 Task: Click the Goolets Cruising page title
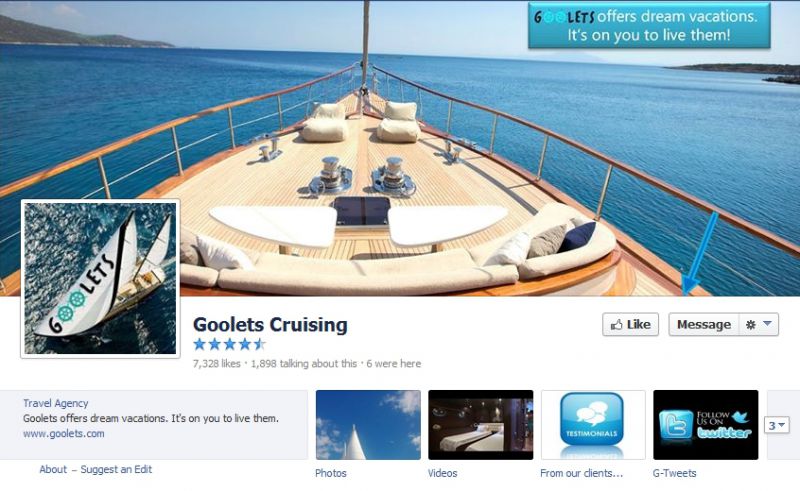click(270, 325)
